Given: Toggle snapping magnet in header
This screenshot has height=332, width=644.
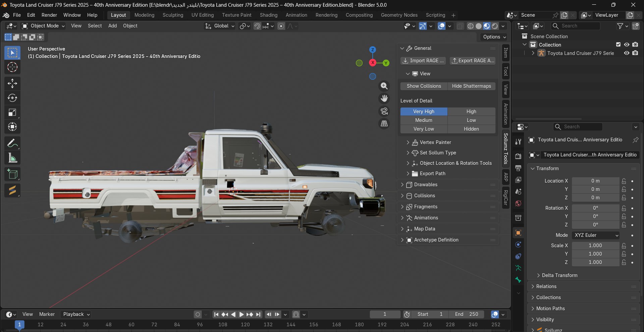Looking at the screenshot, I should pos(257,26).
